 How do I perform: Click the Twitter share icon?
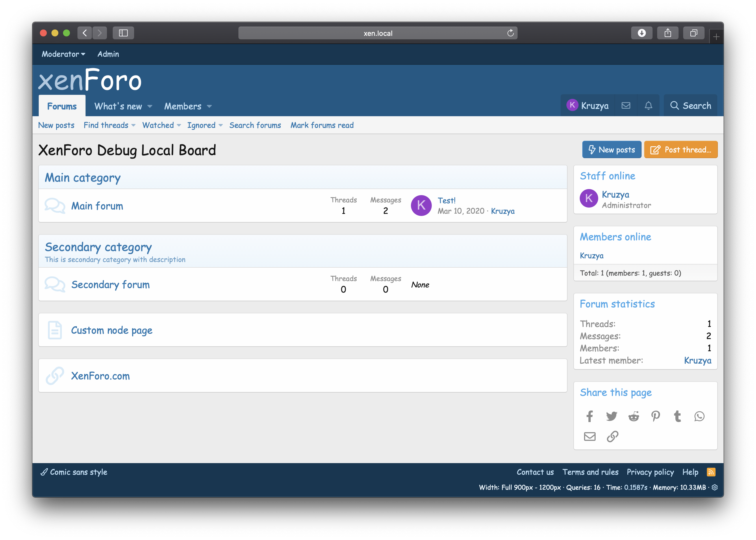click(x=612, y=416)
